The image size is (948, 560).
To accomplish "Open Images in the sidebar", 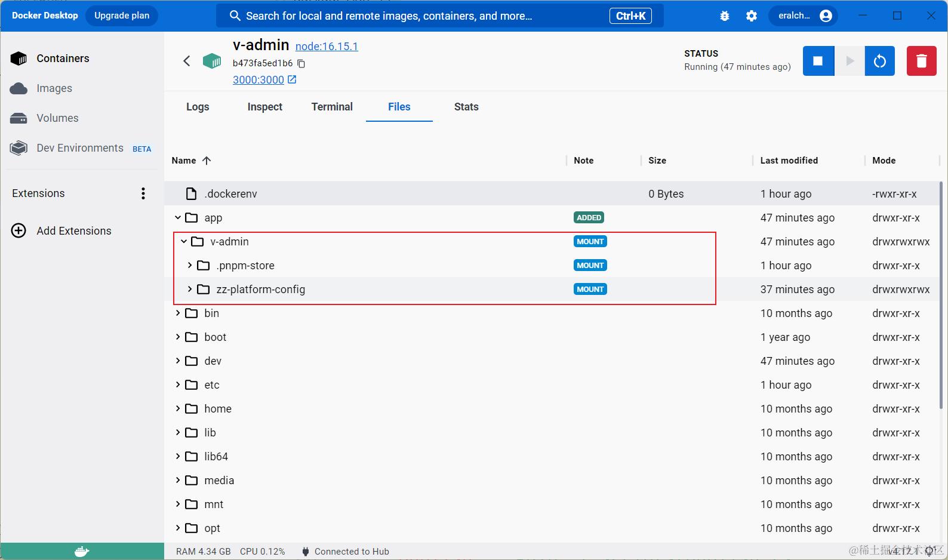I will pyautogui.click(x=54, y=88).
